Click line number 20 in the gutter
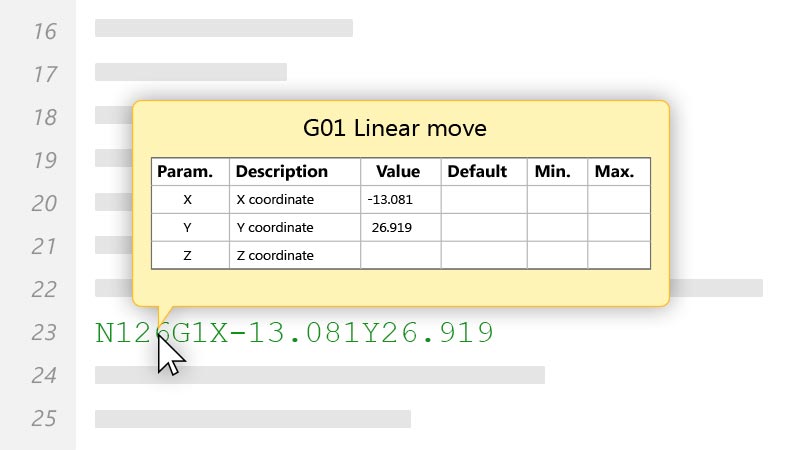The image size is (800, 450). (44, 204)
